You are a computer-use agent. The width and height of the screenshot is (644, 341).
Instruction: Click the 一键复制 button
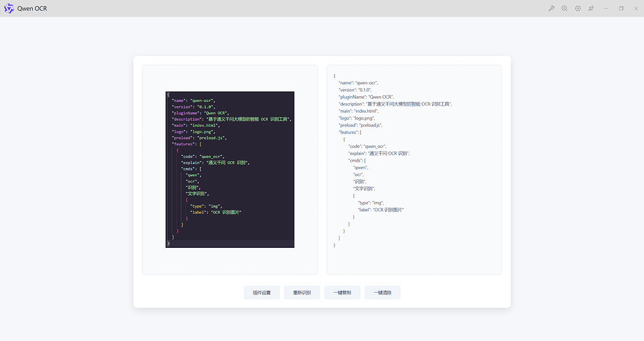[x=342, y=293]
